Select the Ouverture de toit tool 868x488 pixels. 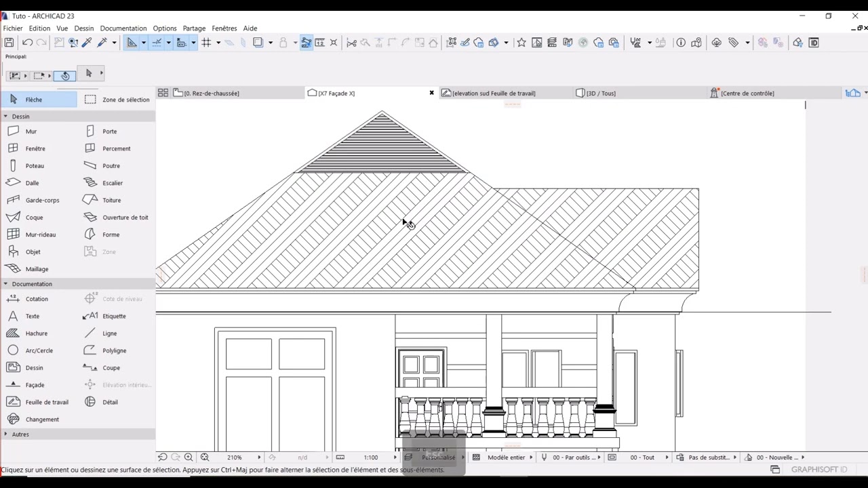[117, 218]
